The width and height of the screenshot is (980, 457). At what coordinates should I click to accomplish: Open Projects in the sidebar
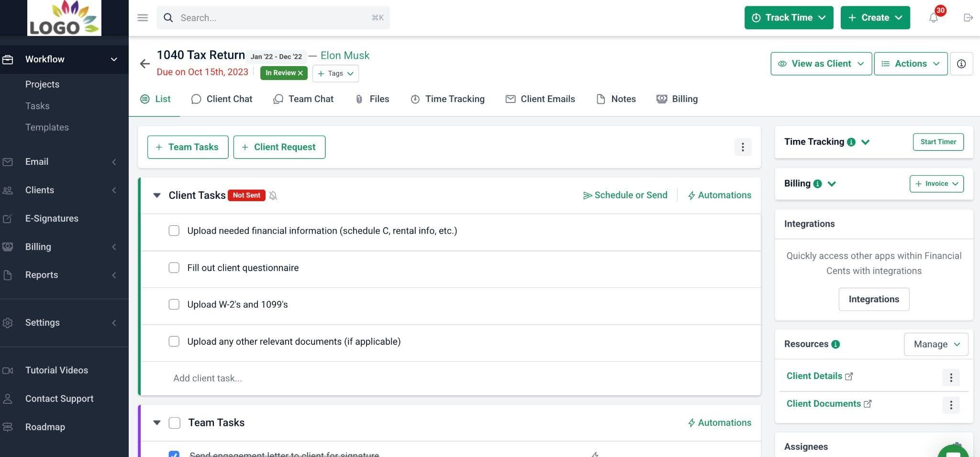(43, 84)
